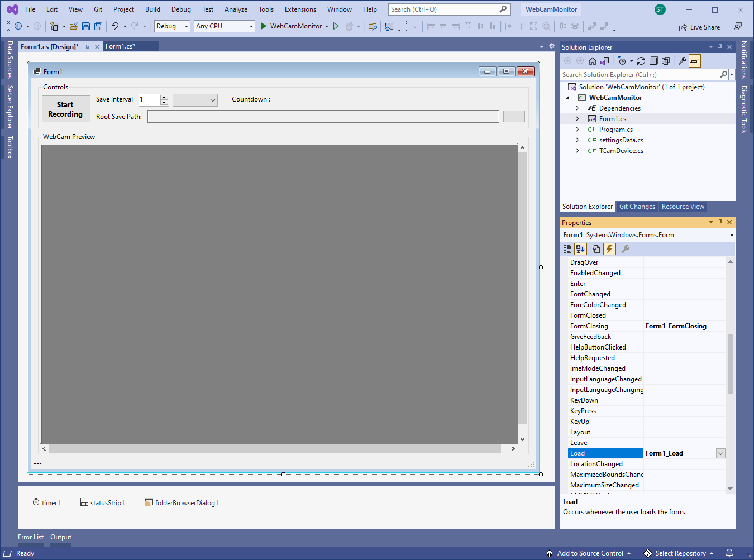Increase Save Interval with spinner up arrow

(x=164, y=97)
